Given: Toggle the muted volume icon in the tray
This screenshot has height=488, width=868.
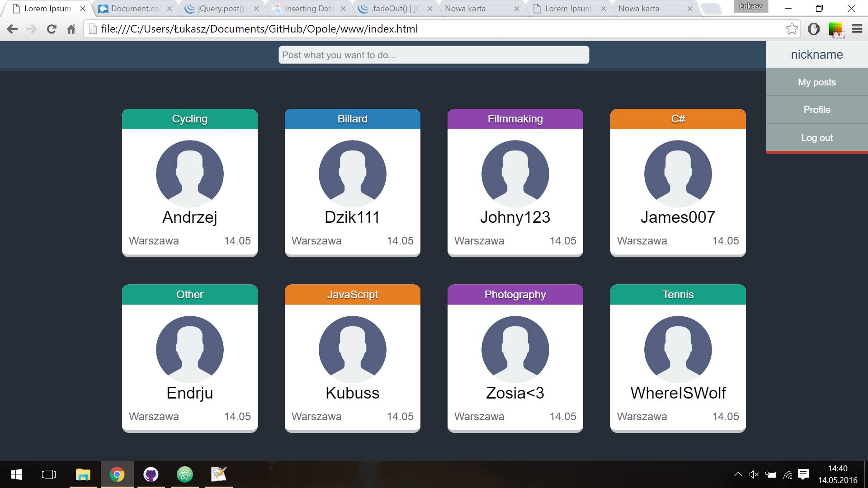Looking at the screenshot, I should click(x=754, y=474).
